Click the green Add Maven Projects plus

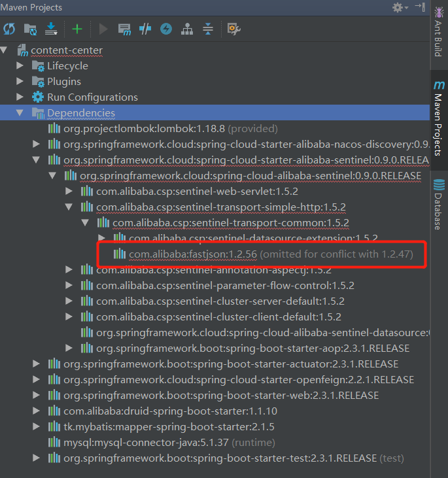[x=77, y=29]
